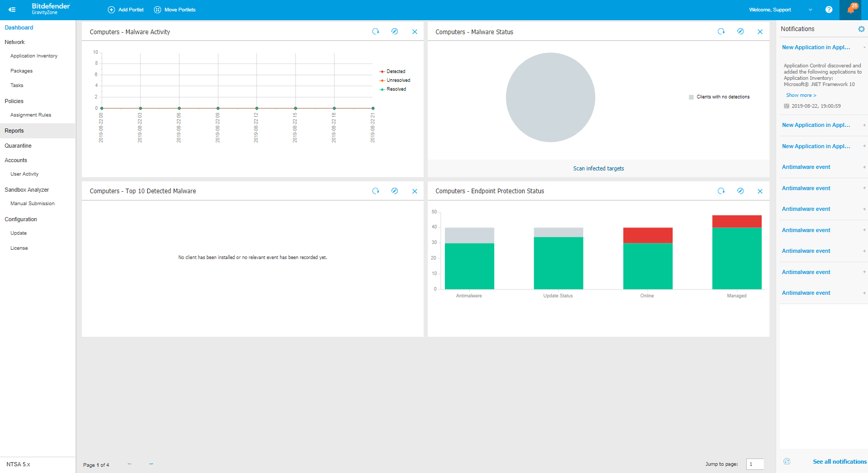Image resolution: width=868 pixels, height=473 pixels.
Task: Open the Welcome, Support user dropdown
Action: pos(780,10)
